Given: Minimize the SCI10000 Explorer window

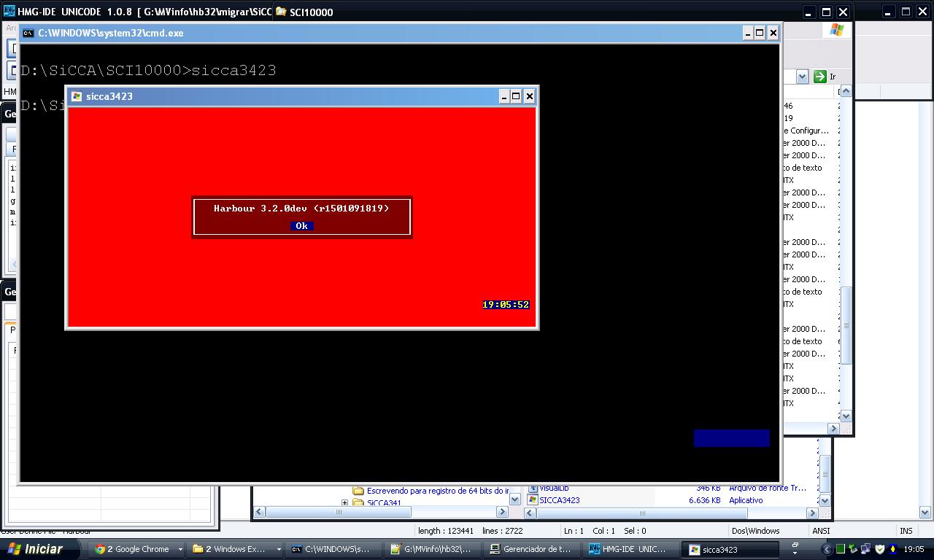Looking at the screenshot, I should point(808,12).
